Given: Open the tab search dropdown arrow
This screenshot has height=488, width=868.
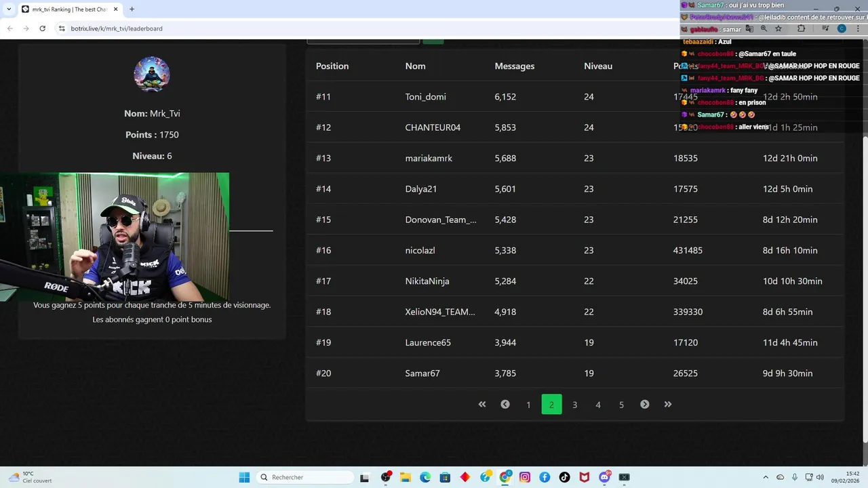Looking at the screenshot, I should click(x=9, y=9).
